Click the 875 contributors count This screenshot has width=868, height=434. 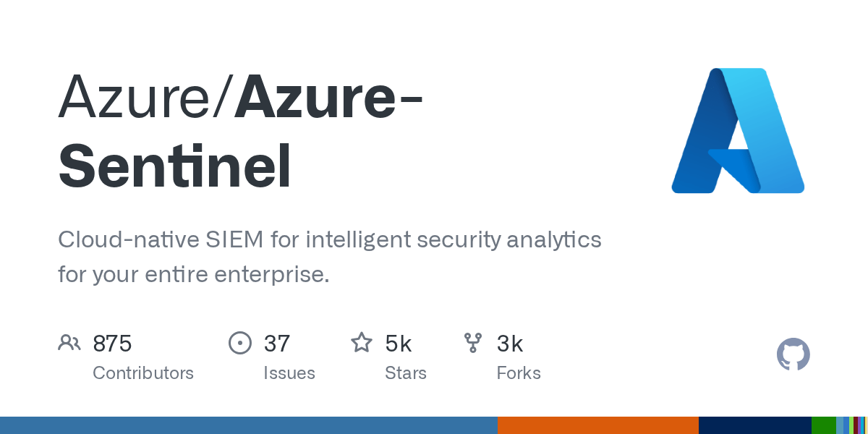click(112, 344)
